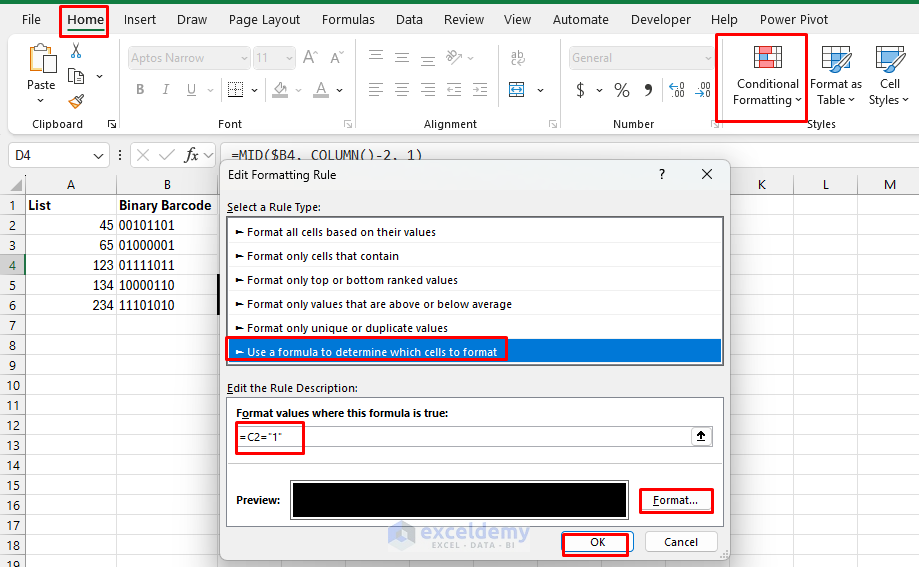Expand the Name Box dropdown

(x=98, y=156)
